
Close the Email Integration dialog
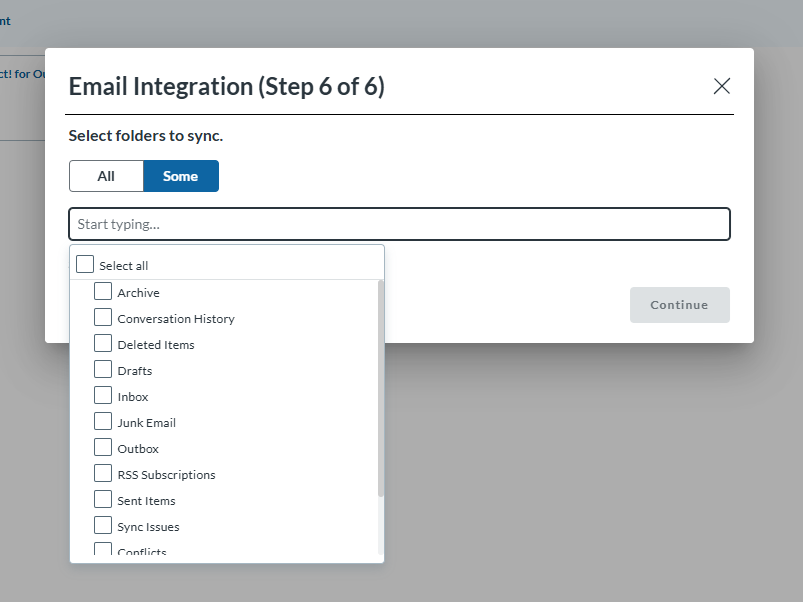722,86
